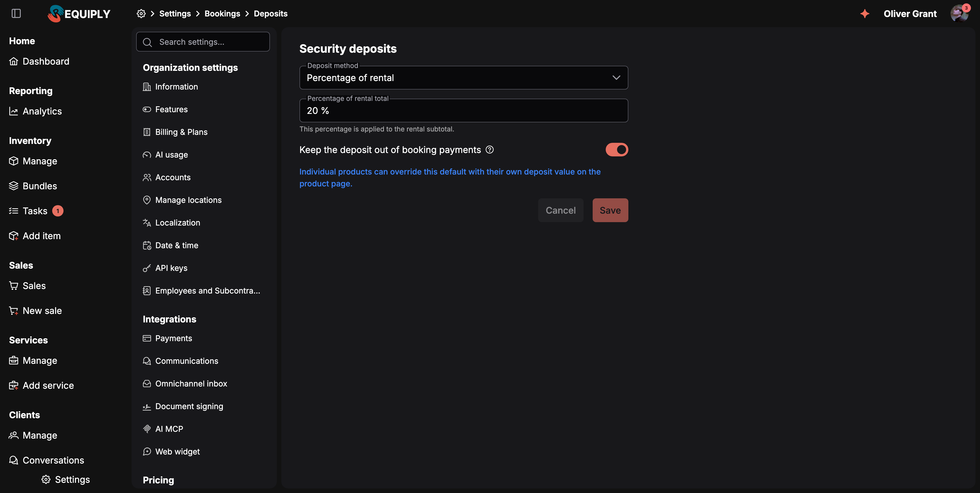Click the Bookings breadcrumb

[222, 14]
